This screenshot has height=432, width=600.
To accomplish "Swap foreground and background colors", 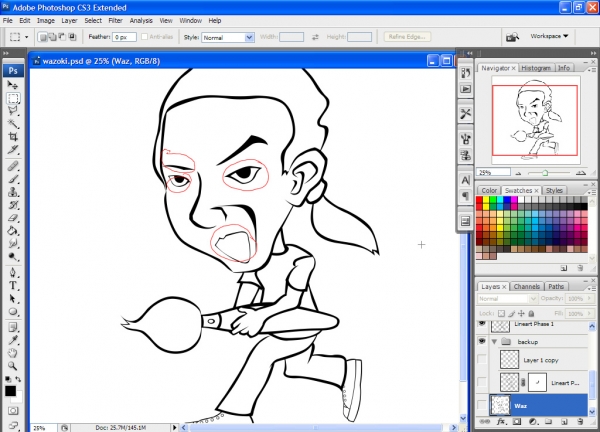I will point(18,379).
